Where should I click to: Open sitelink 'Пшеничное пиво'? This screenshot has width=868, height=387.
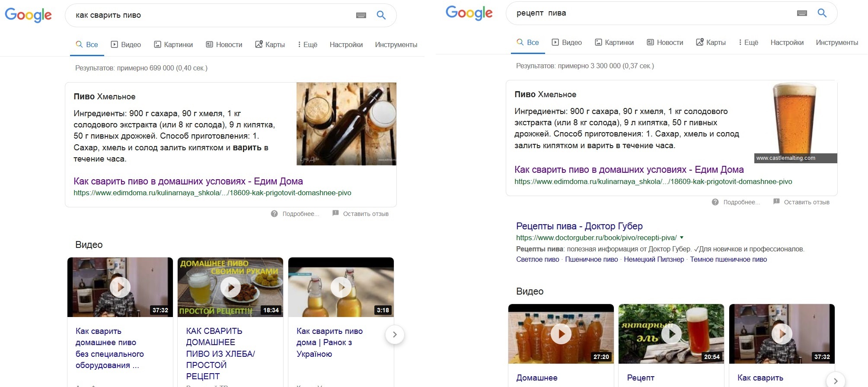point(591,260)
